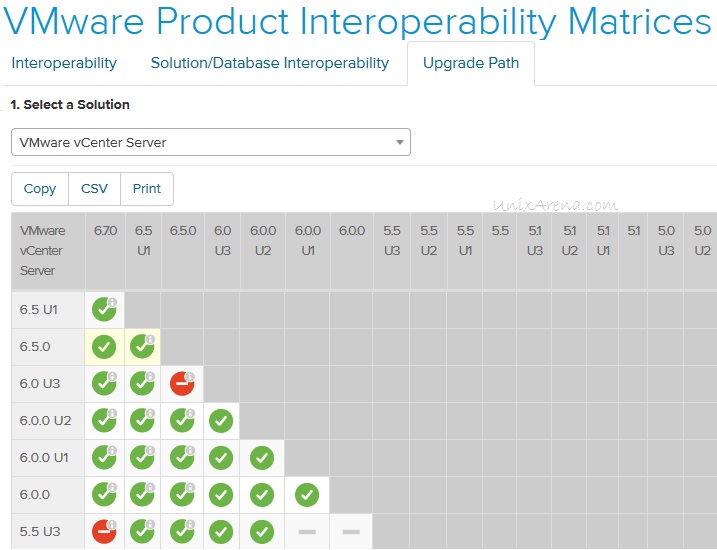Click the 6.5.0 column header
This screenshot has width=717, height=550.
(183, 251)
